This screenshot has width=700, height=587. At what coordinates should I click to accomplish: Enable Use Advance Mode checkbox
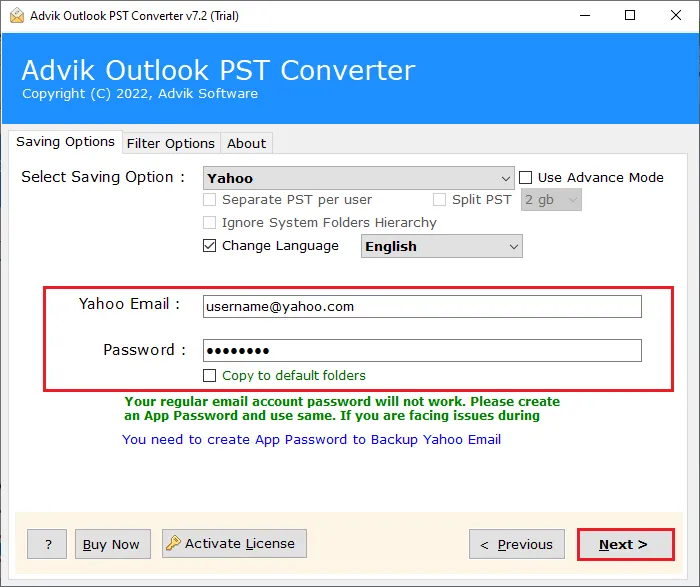coord(525,178)
